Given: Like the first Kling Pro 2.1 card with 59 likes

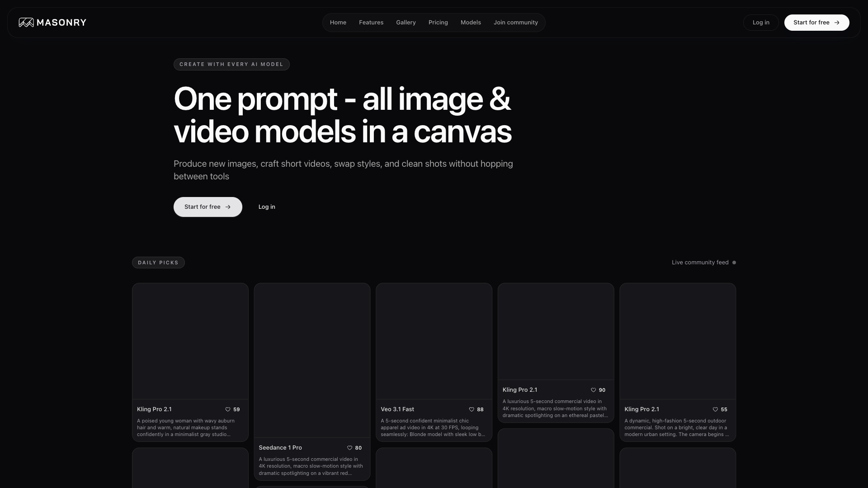Looking at the screenshot, I should [x=228, y=409].
